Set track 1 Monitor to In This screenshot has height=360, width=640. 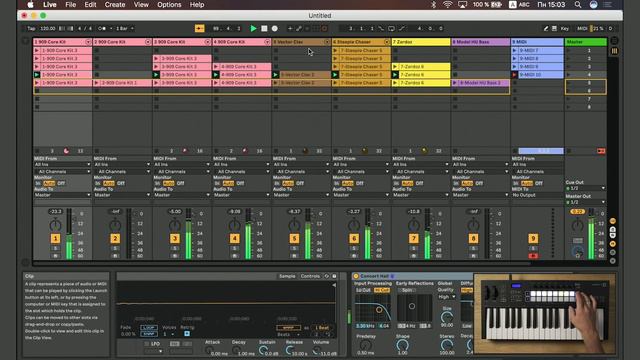point(38,183)
